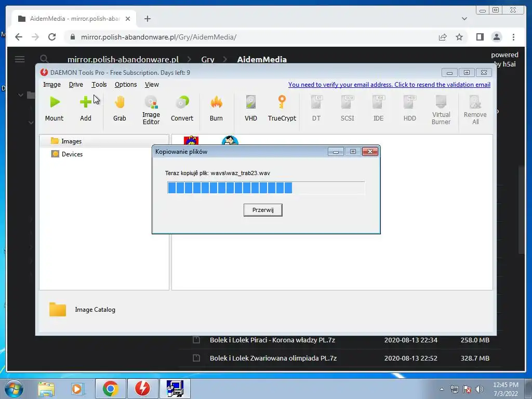Select the AidemMedia browser tab
Viewport: 532px width, 399px height.
pyautogui.click(x=74, y=19)
